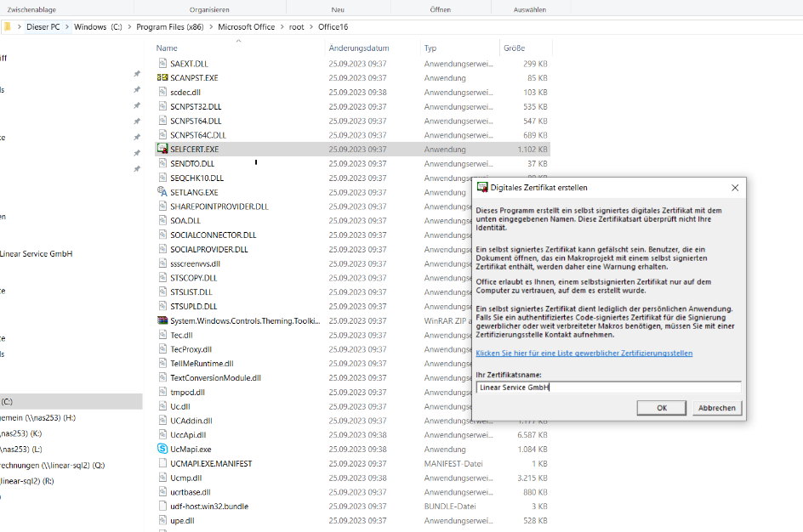
Task: Click the (\\nas253) (L:) network drive
Action: (21, 449)
